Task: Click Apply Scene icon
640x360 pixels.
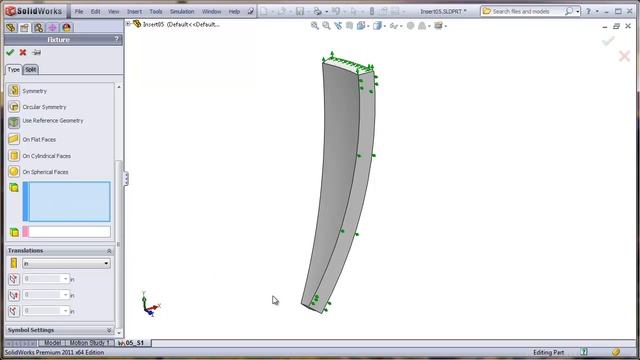Action: pyautogui.click(x=422, y=26)
